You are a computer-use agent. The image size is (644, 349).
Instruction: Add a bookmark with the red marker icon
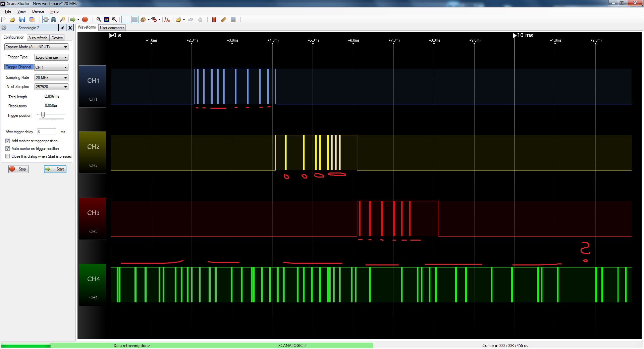tap(214, 19)
